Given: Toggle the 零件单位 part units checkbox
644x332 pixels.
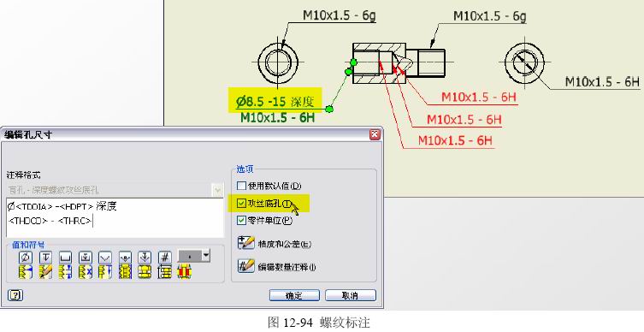Looking at the screenshot, I should (x=241, y=221).
